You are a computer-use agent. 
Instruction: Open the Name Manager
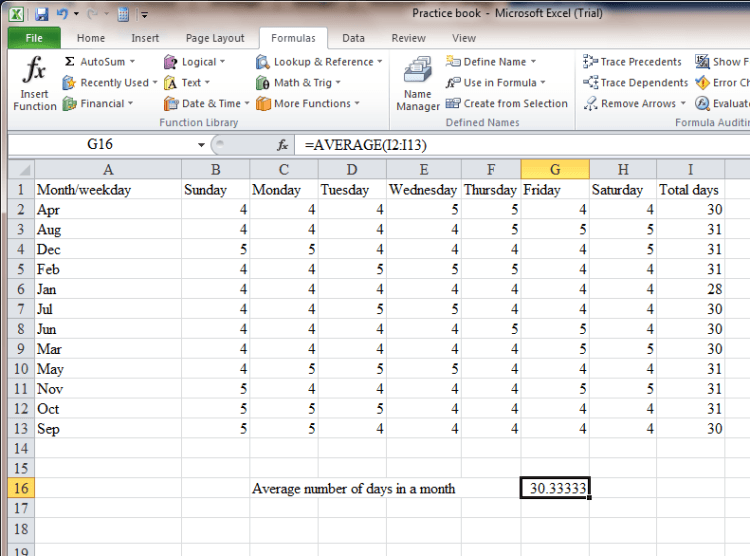(418, 84)
